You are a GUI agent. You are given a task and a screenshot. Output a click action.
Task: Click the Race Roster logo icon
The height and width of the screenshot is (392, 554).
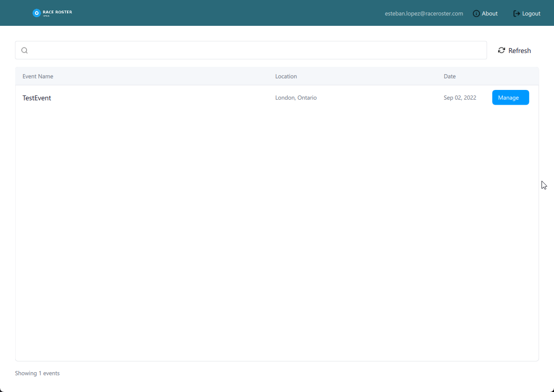pos(36,13)
